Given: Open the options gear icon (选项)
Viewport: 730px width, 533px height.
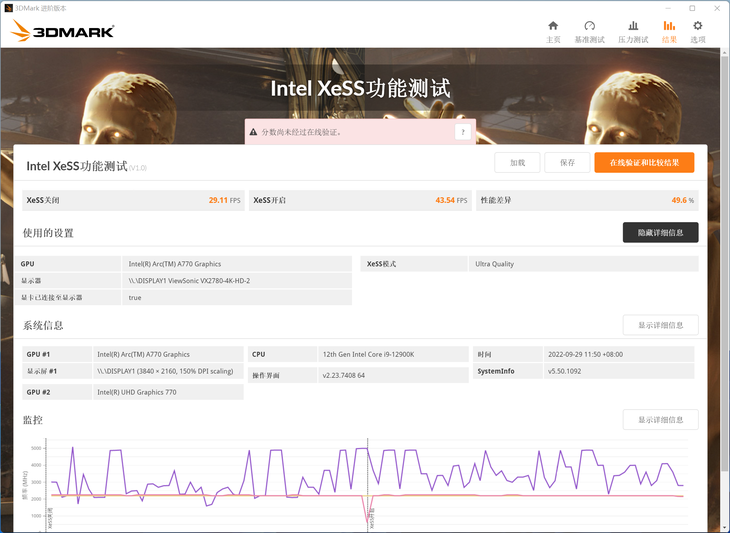Looking at the screenshot, I should (x=697, y=32).
